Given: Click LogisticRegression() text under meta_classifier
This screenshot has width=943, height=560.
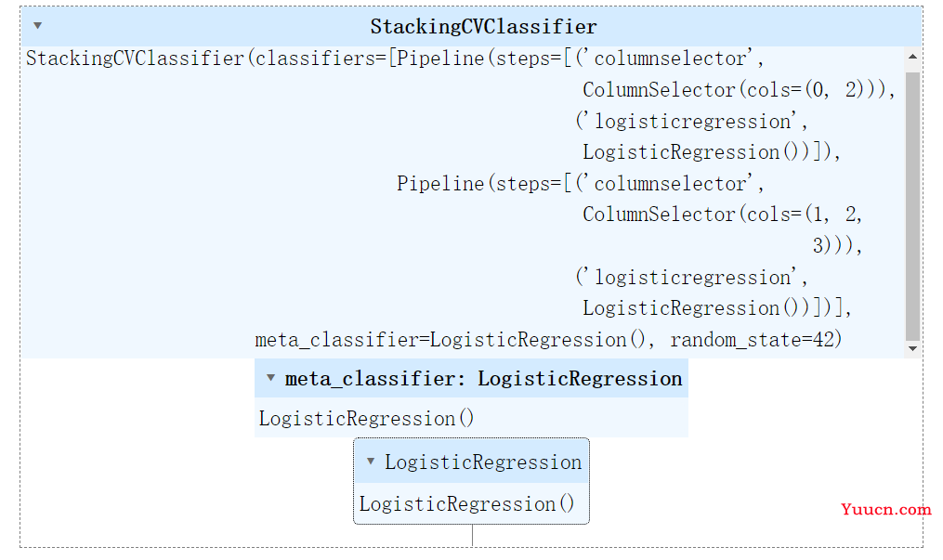Looking at the screenshot, I should [366, 418].
